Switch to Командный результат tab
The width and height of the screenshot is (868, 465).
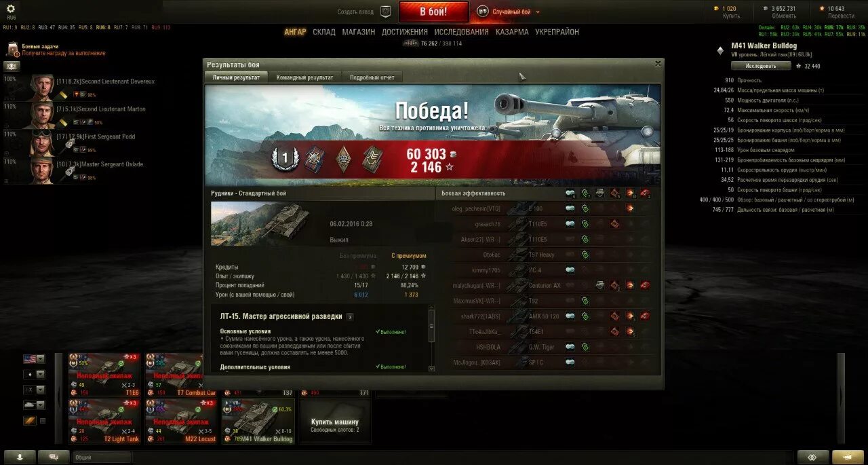click(304, 77)
